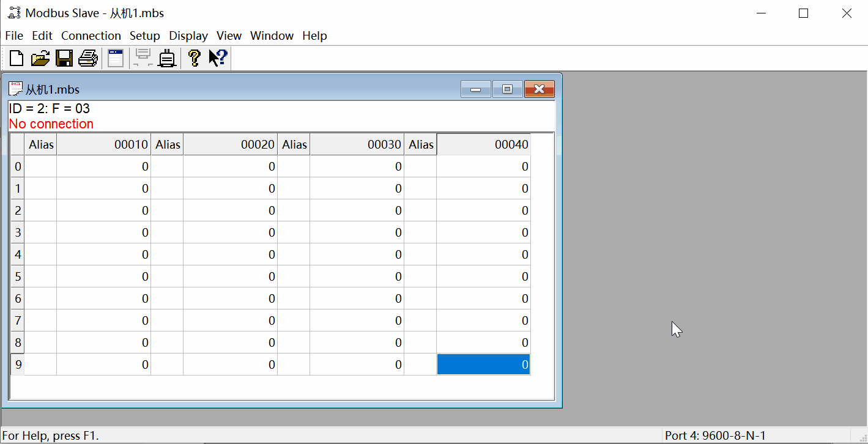Click the 从机1.mbs document window icon

click(16, 89)
